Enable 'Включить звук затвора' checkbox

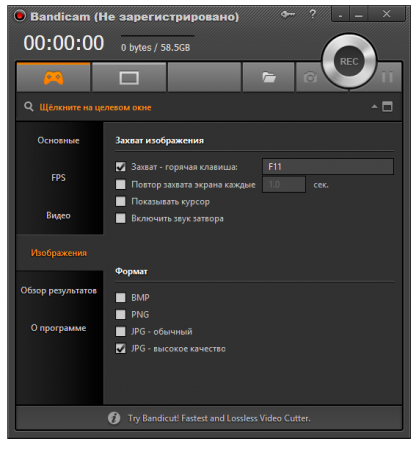tap(120, 218)
